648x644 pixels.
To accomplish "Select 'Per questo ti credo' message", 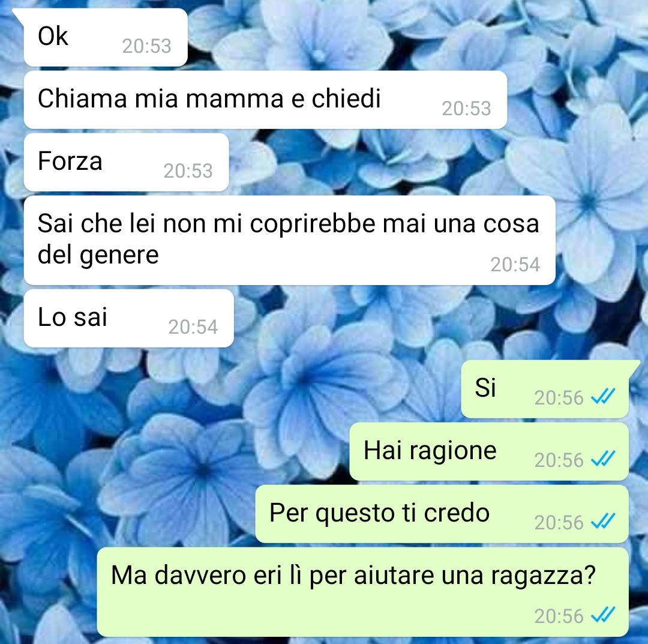I will pyautogui.click(x=442, y=514).
